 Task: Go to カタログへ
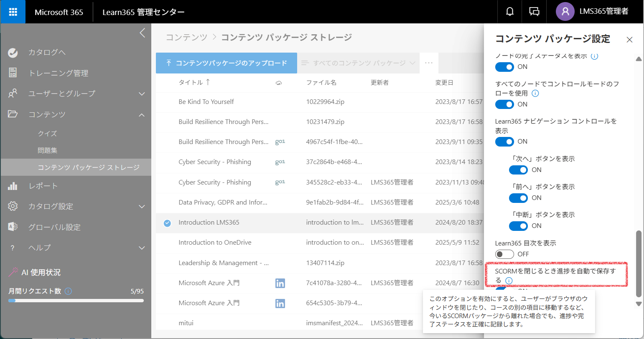point(47,52)
